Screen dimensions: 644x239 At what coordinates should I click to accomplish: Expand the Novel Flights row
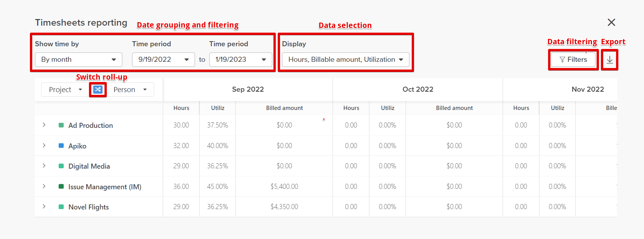point(44,207)
